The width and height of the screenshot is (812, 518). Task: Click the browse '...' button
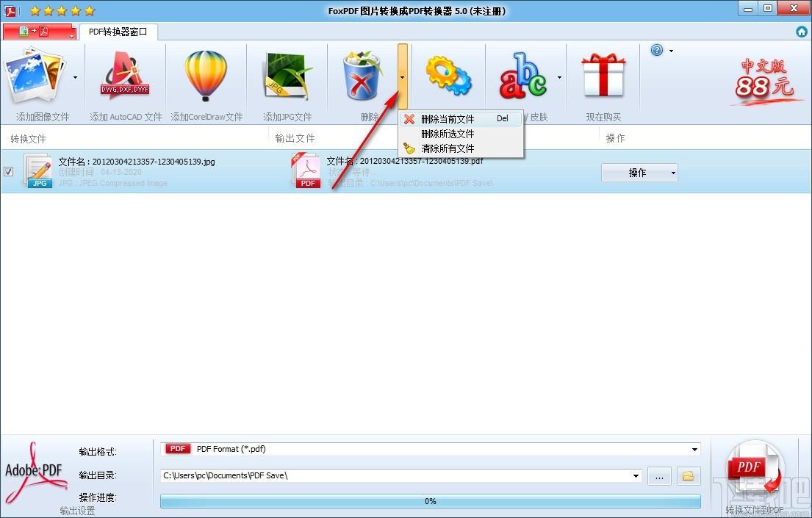(x=659, y=476)
